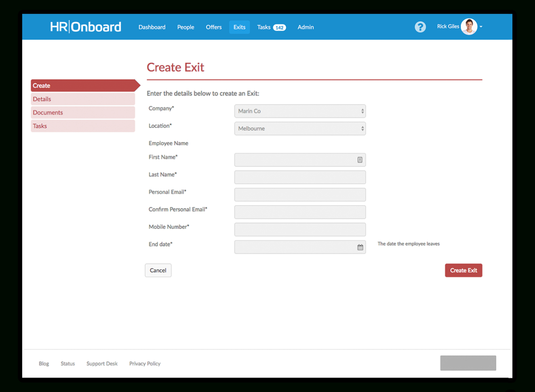Open the Admin section

[x=305, y=27]
